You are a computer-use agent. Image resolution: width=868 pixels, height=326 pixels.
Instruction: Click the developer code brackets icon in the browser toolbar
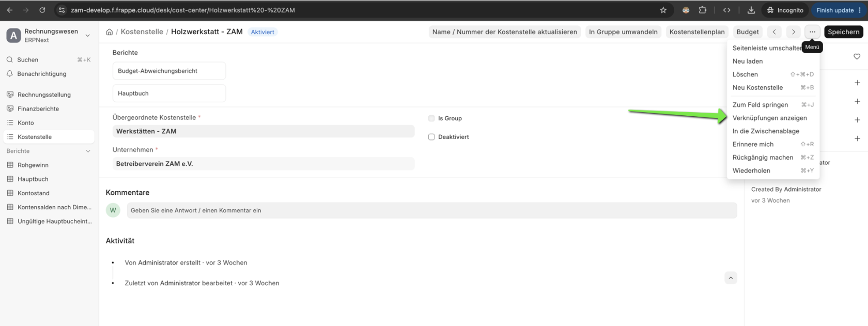click(x=726, y=10)
